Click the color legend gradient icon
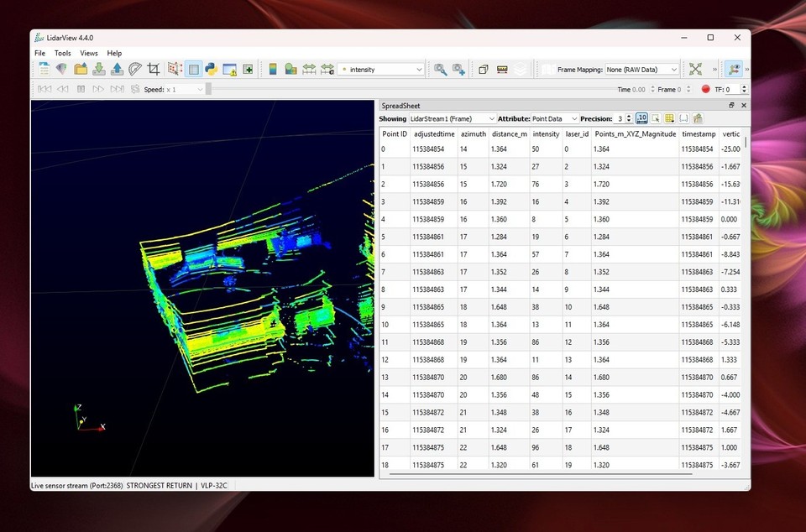Viewport: 806px width, 532px height. click(273, 69)
